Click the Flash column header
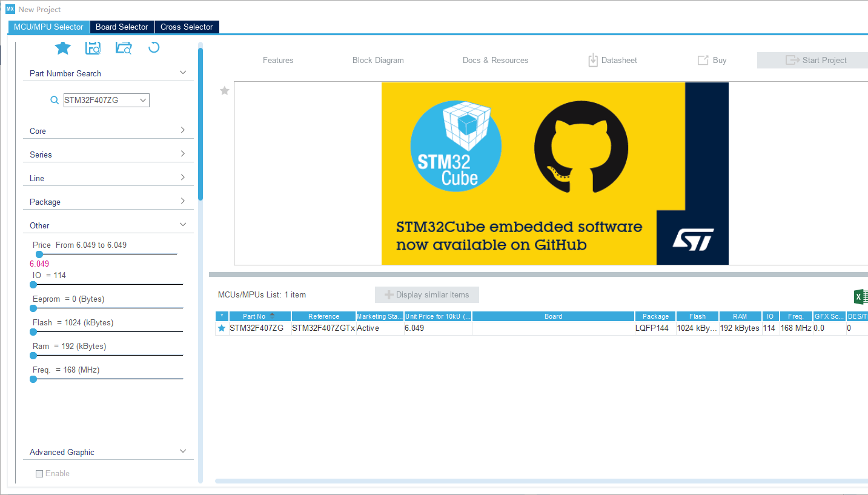 697,316
